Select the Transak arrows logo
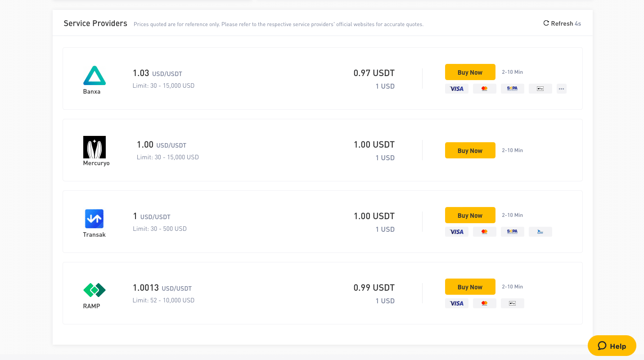 coord(95,219)
